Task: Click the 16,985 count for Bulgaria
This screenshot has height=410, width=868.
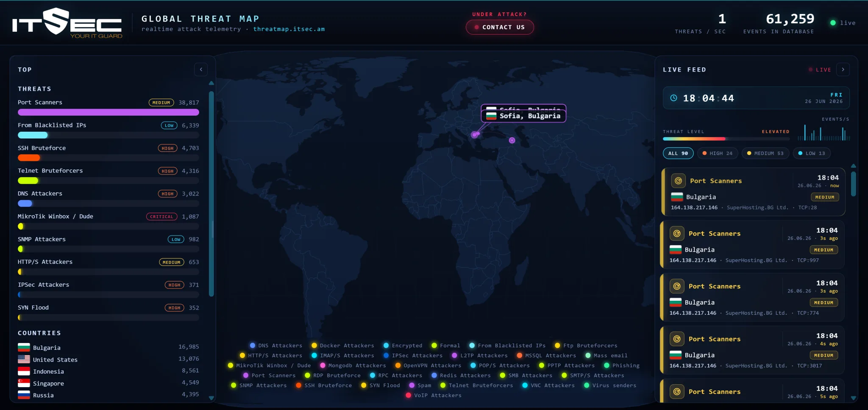Action: [x=189, y=347]
